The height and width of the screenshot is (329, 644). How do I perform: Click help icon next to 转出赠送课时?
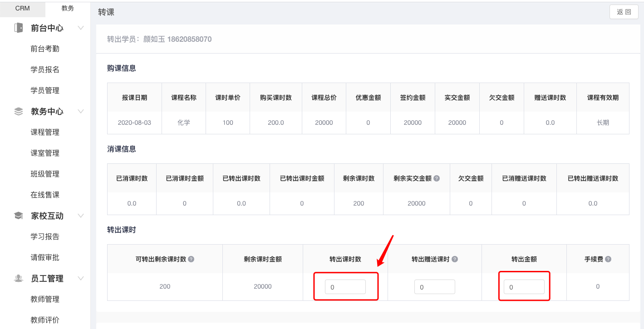tap(455, 259)
